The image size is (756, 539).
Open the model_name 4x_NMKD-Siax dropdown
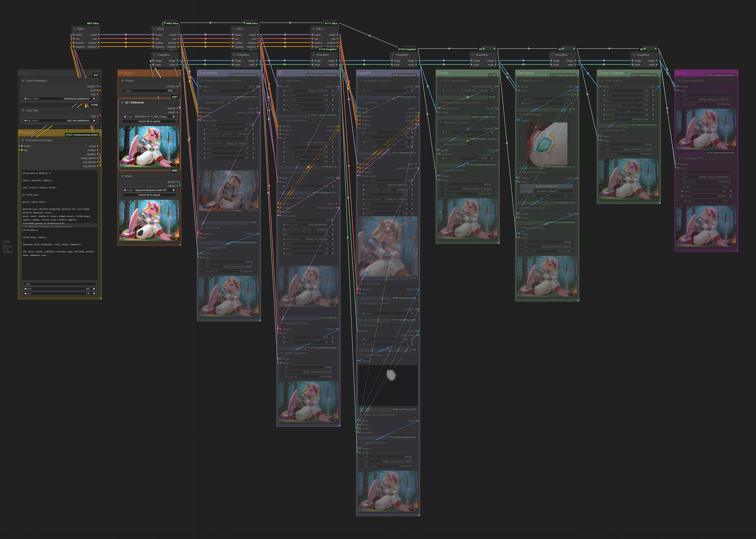[468, 91]
